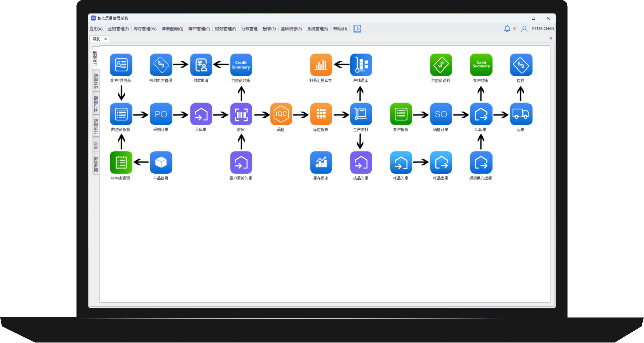The height and width of the screenshot is (343, 644).
Task: Click the 客户退货入库 icon
Action: [x=241, y=162]
